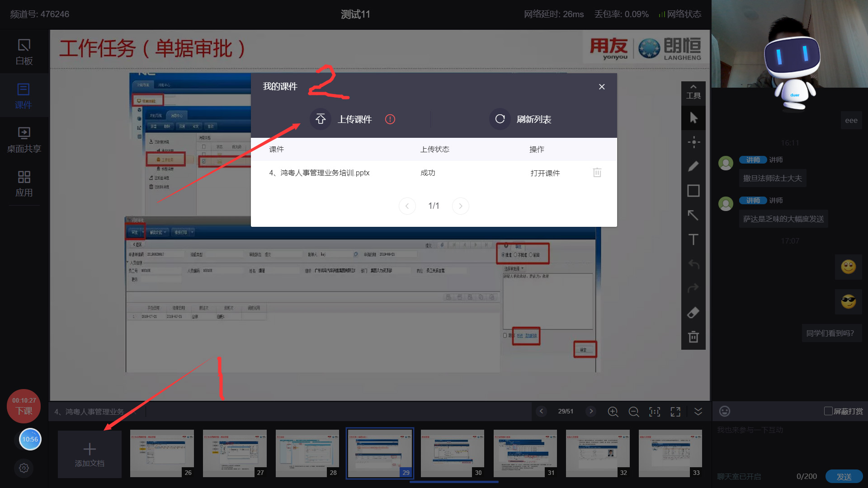Image resolution: width=868 pixels, height=488 pixels.
Task: Select the text tool
Action: [x=693, y=239]
